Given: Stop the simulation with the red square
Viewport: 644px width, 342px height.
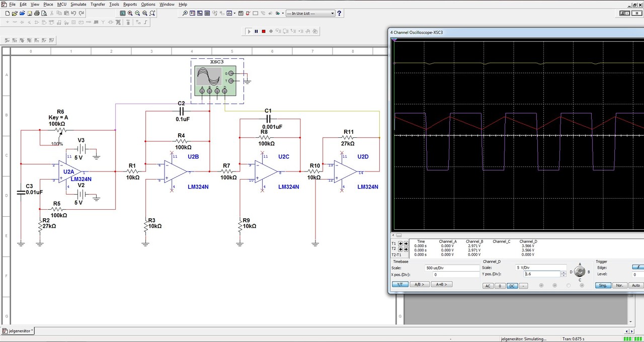Looking at the screenshot, I should 263,31.
